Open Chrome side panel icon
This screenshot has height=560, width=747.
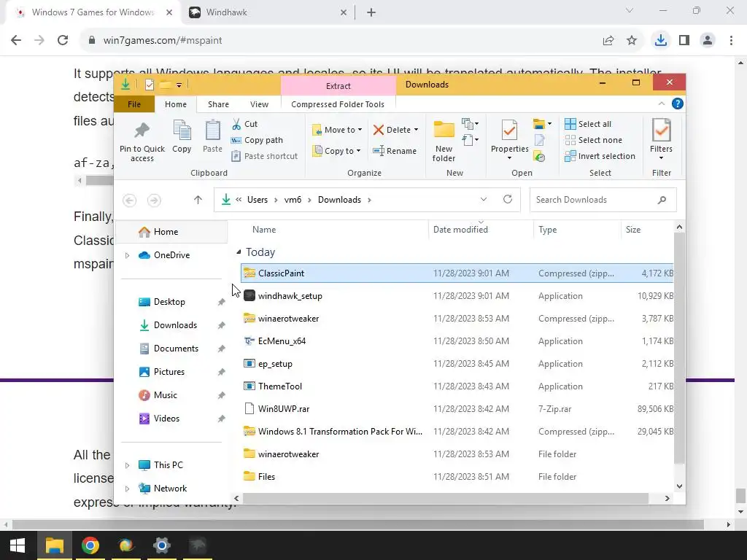[x=684, y=41]
